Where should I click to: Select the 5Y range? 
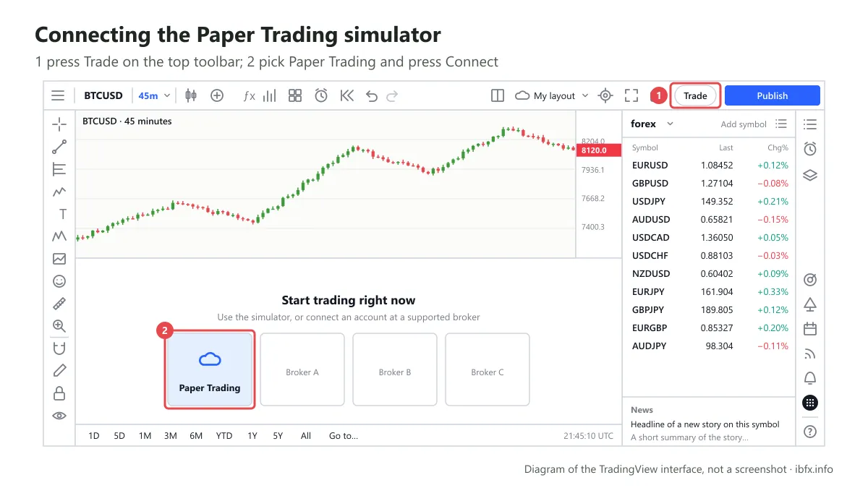coord(278,436)
